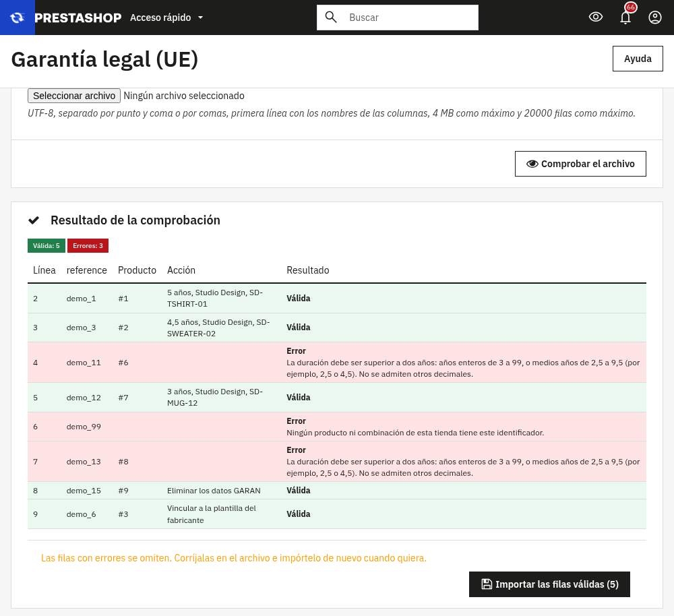Click the #3 product cell
This screenshot has width=674, height=616.
point(123,514)
